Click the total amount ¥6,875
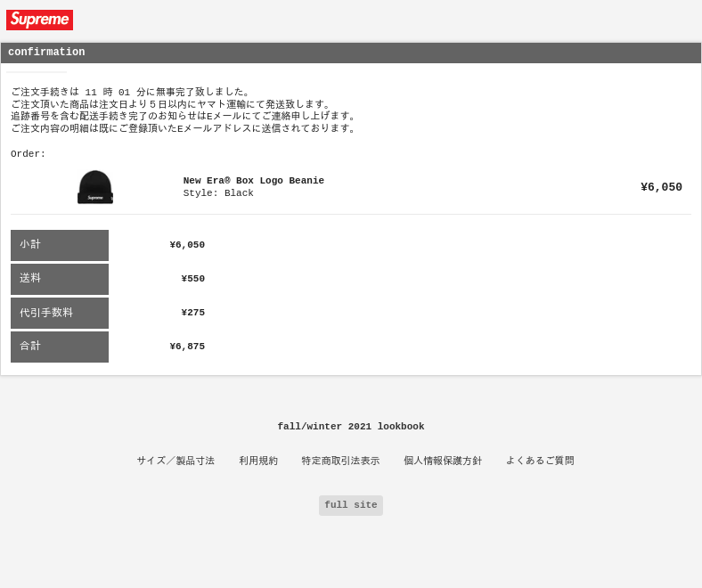Image resolution: width=702 pixels, height=588 pixels. click(x=187, y=347)
